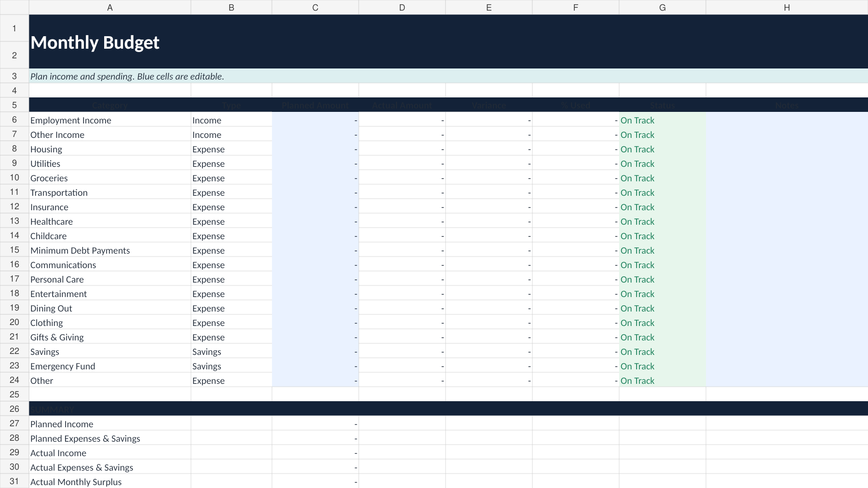Select the Actual Monthly Surplus label
The height and width of the screenshot is (488, 868).
(x=110, y=481)
